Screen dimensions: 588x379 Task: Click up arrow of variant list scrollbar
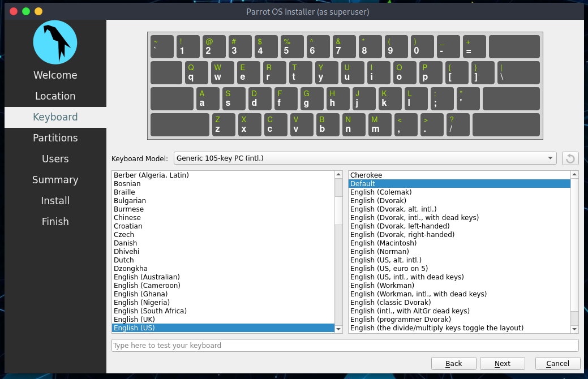(574, 175)
